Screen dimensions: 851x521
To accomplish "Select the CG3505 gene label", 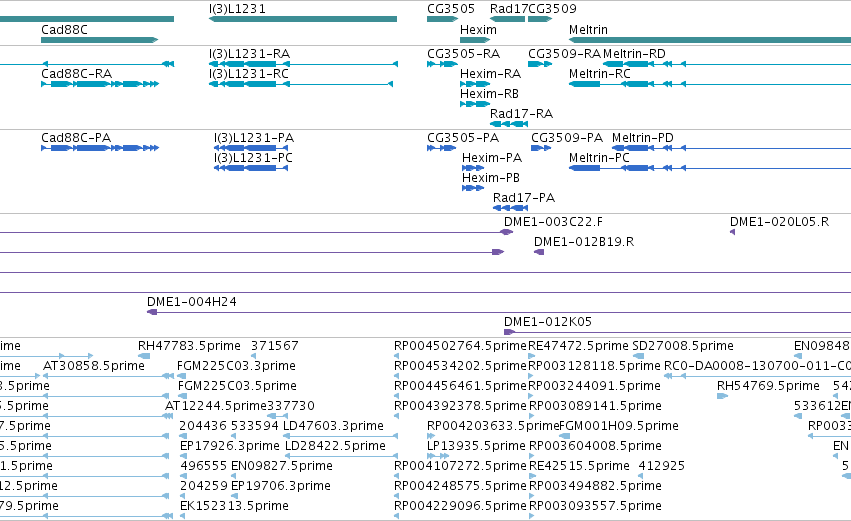I will [451, 9].
